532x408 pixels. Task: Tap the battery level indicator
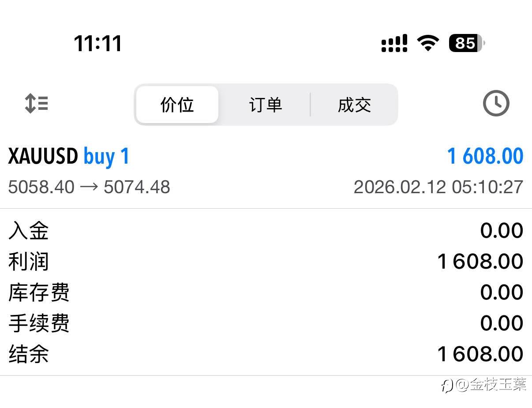coord(466,43)
